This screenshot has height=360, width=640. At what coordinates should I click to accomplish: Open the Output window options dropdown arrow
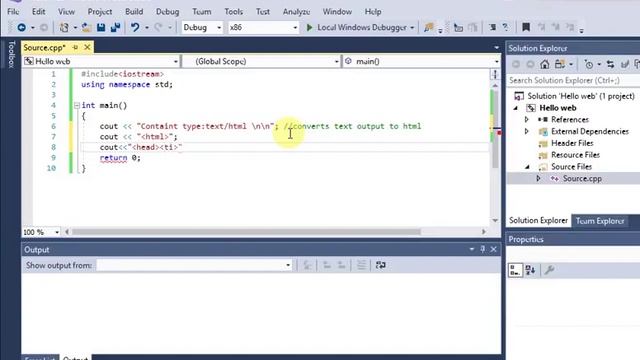pyautogui.click(x=471, y=249)
